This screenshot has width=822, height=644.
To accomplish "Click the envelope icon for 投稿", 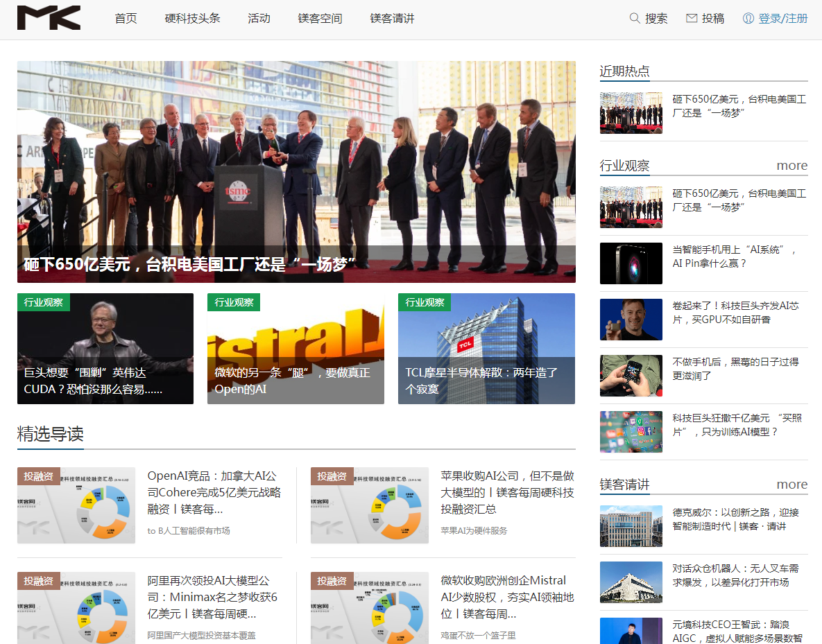I will 692,18.
